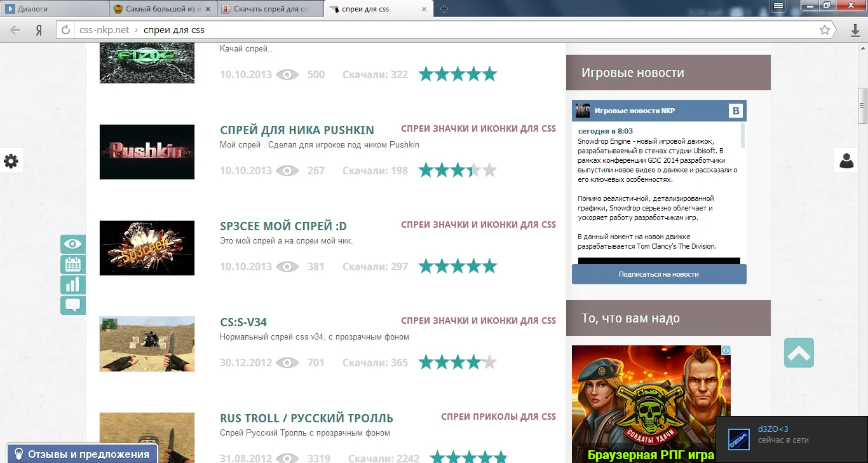The height and width of the screenshot is (463, 868).
Task: Click the Yandex 'Я' home button
Action: [39, 30]
